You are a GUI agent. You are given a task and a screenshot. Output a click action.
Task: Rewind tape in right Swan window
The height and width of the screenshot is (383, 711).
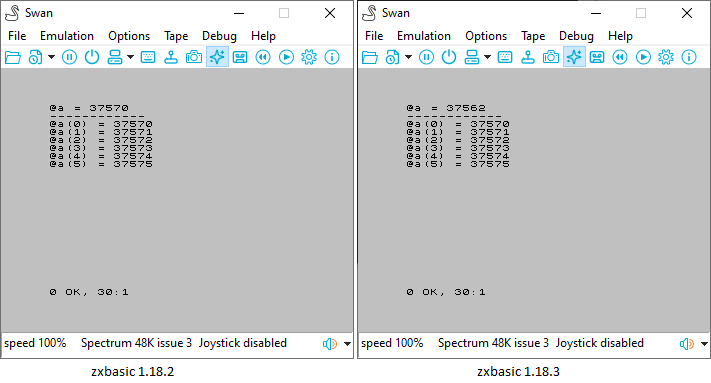620,57
